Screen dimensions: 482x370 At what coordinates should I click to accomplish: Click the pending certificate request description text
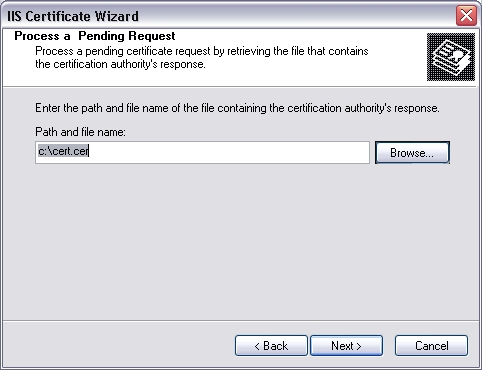(x=202, y=57)
